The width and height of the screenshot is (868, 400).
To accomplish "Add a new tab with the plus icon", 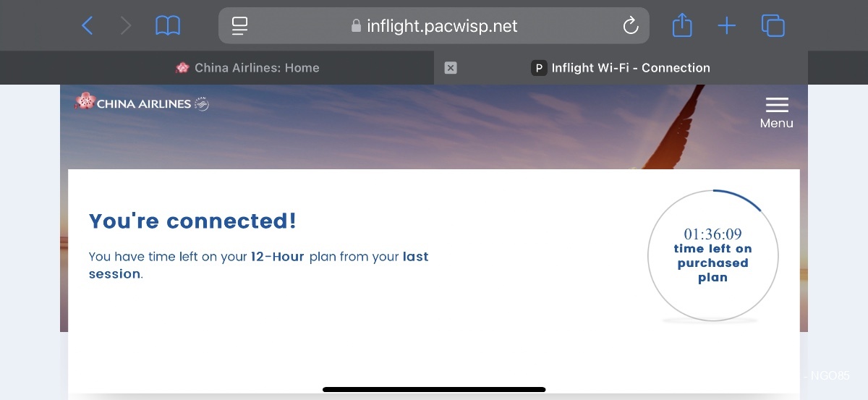I will tap(726, 26).
